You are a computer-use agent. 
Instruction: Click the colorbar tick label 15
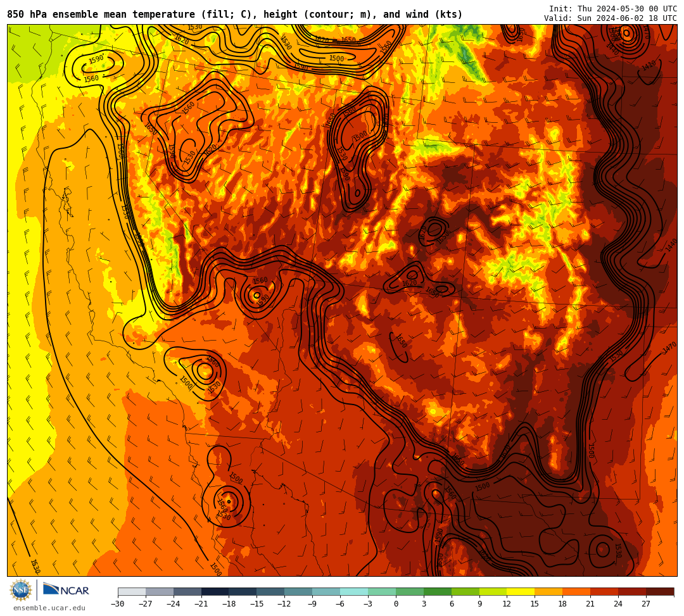click(x=535, y=604)
